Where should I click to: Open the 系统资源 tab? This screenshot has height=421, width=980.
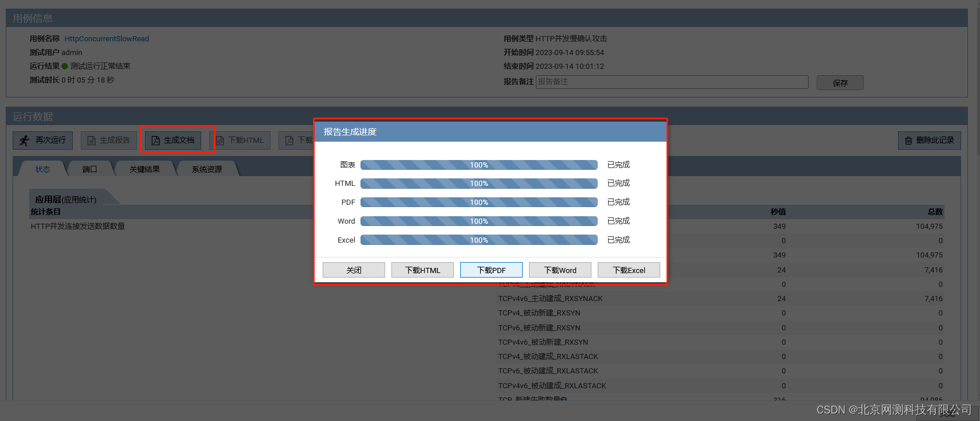[x=207, y=169]
